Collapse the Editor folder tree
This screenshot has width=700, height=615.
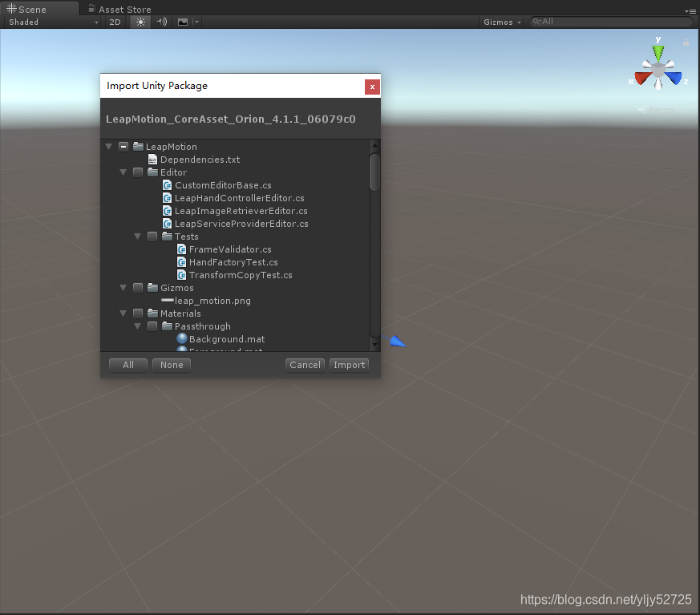coord(123,172)
